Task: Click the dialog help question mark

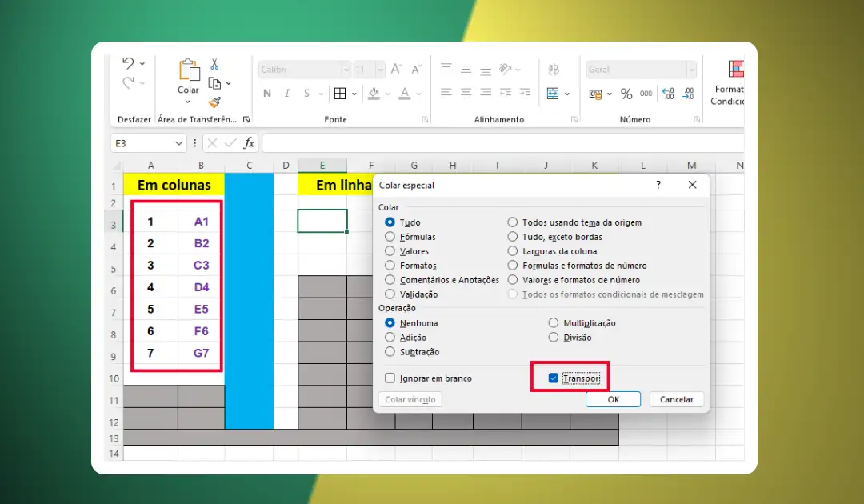Action: click(x=658, y=185)
